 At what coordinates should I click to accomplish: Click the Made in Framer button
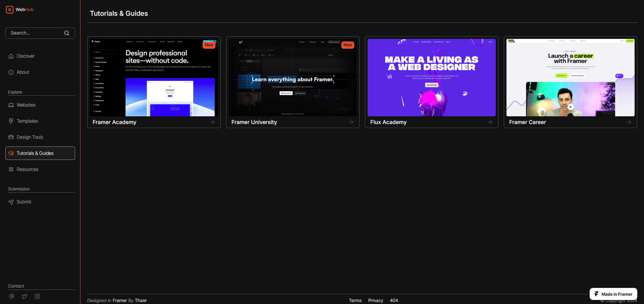[613, 294]
